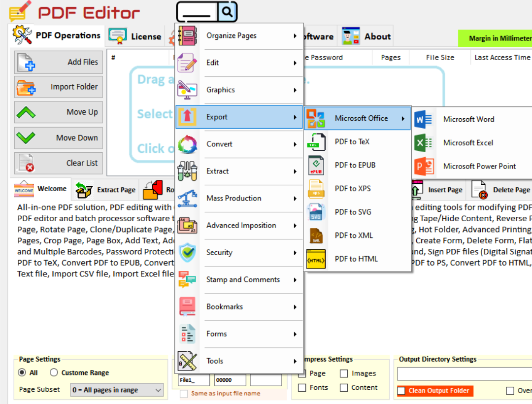The image size is (532, 404).
Task: Click the Forms checklist icon
Action: (187, 334)
